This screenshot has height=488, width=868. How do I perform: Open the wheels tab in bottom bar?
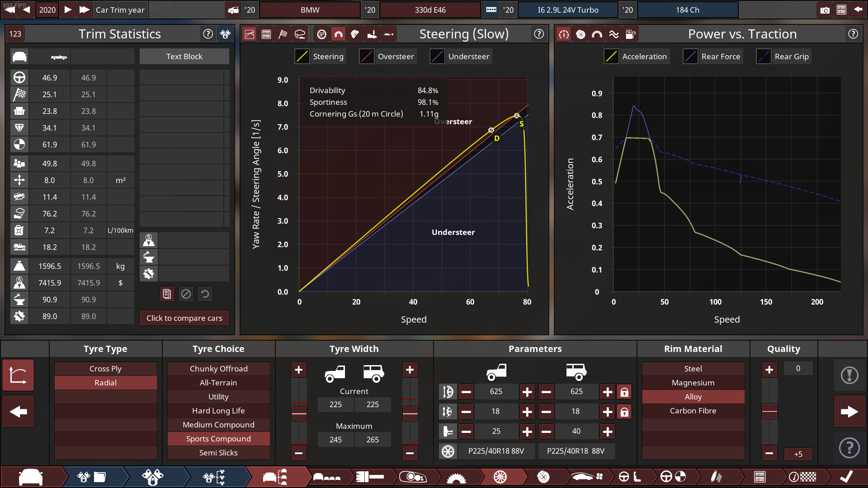click(500, 477)
